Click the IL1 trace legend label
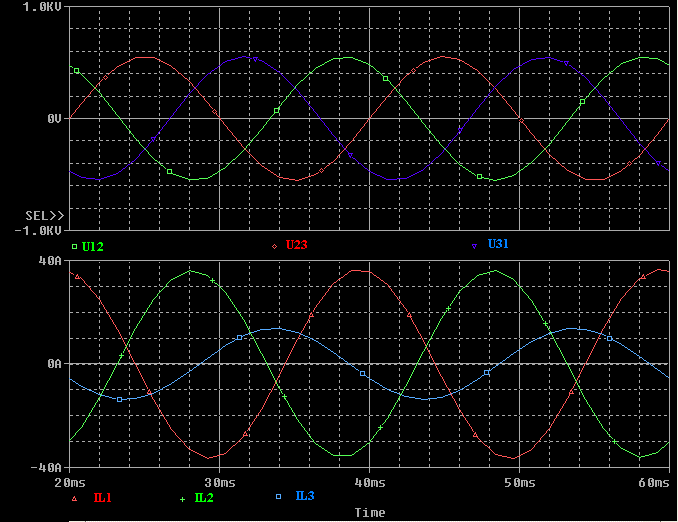The image size is (678, 522). (102, 498)
